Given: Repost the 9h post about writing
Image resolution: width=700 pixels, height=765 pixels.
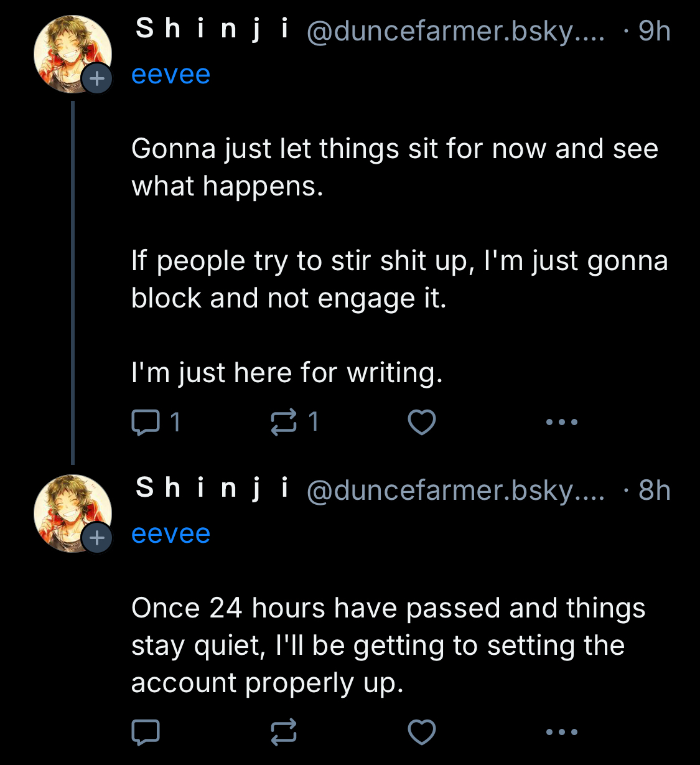Looking at the screenshot, I should click(x=284, y=423).
